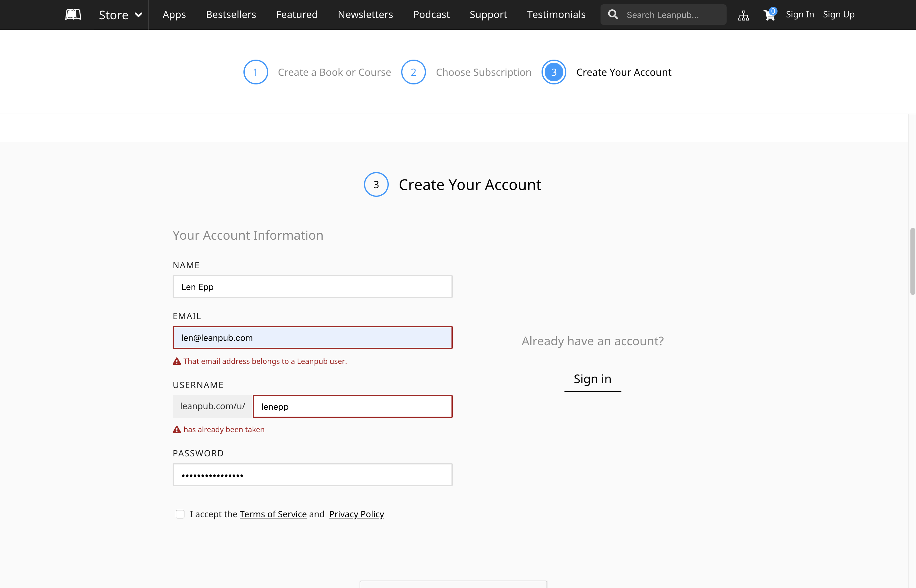
Task: Open the sitemap hierarchy icon
Action: click(743, 15)
